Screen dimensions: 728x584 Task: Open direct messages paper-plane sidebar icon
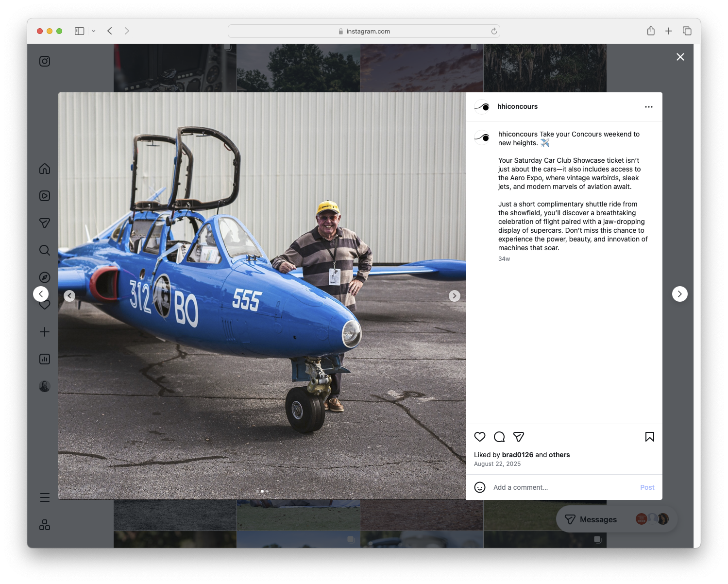45,223
